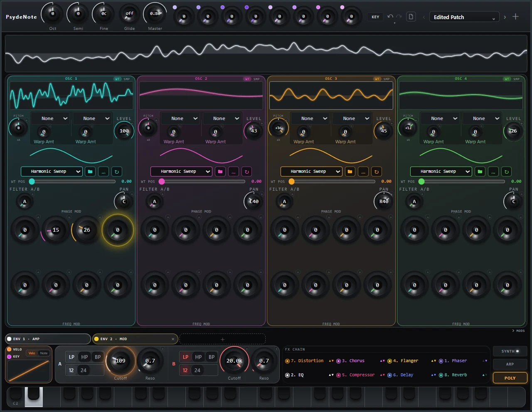
Task: Expand OSC 1 Harmonic Sweep wavetable dropdown
Action: pos(52,172)
